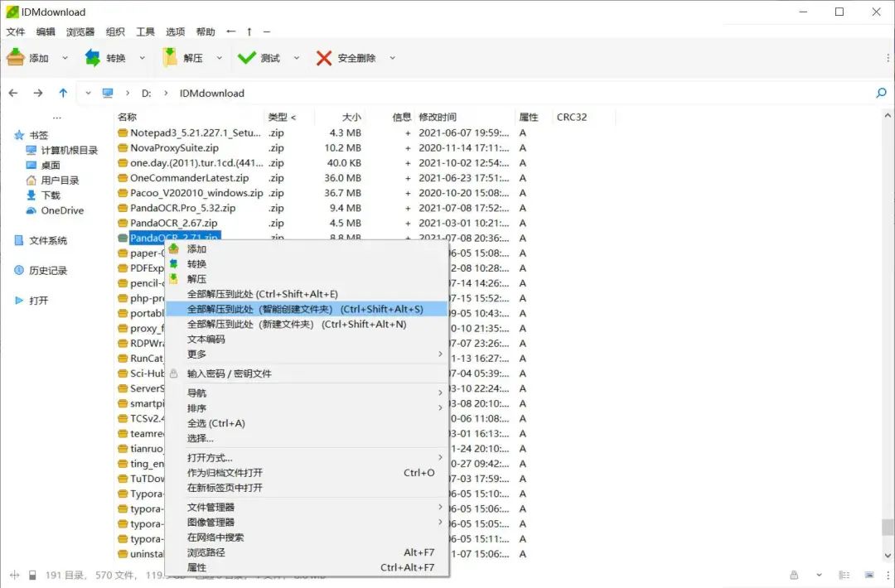Click the 安全删除 (Secure Delete) toolbar icon
The width and height of the screenshot is (895, 588).
coord(323,57)
